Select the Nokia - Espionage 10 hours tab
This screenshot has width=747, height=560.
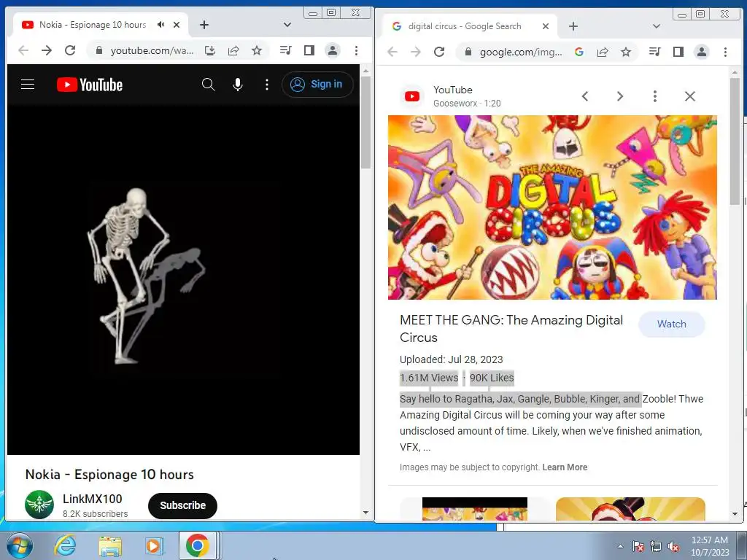coord(93,25)
